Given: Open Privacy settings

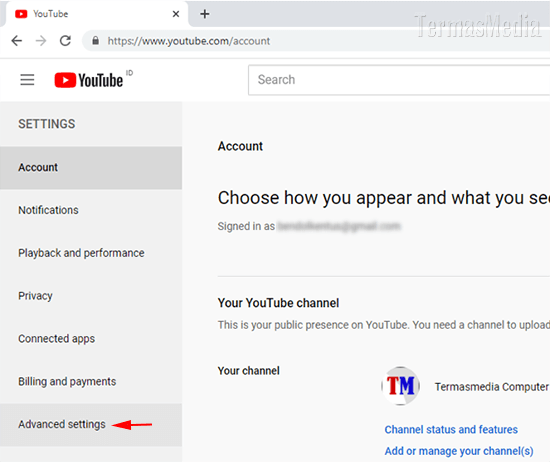Looking at the screenshot, I should 91,296.
